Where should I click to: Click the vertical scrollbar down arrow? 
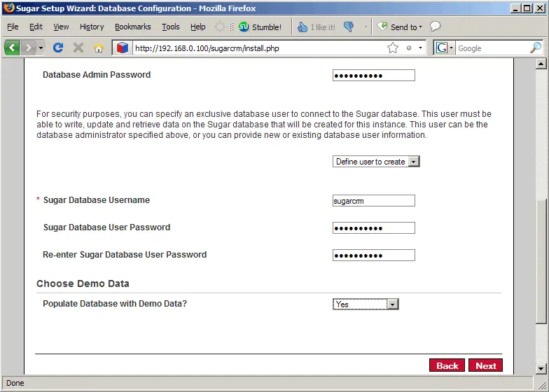pyautogui.click(x=541, y=367)
